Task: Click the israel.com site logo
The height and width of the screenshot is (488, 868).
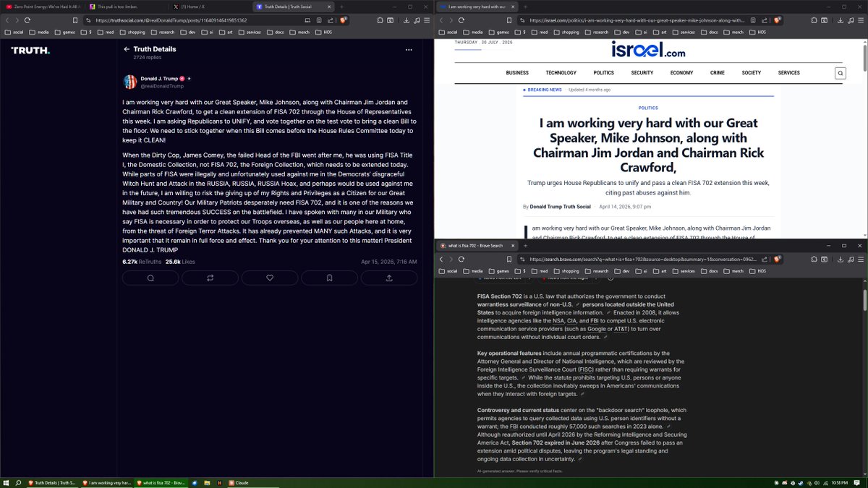Action: [648, 49]
